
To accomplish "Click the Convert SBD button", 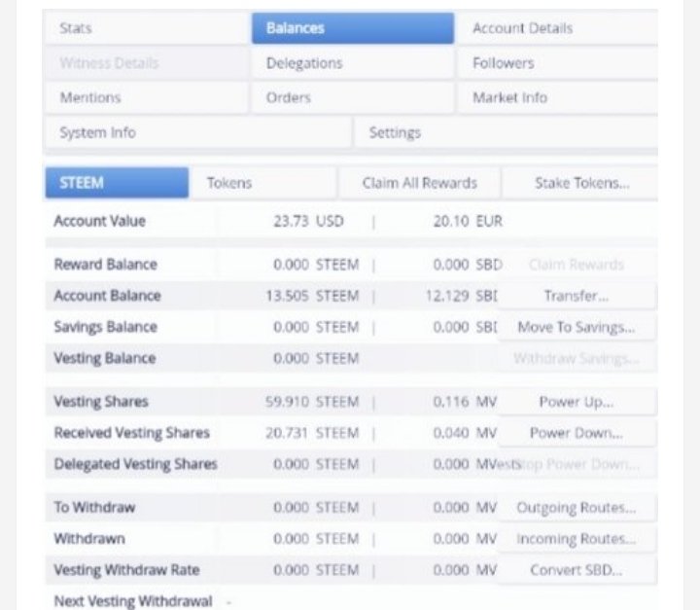I will click(x=577, y=570).
